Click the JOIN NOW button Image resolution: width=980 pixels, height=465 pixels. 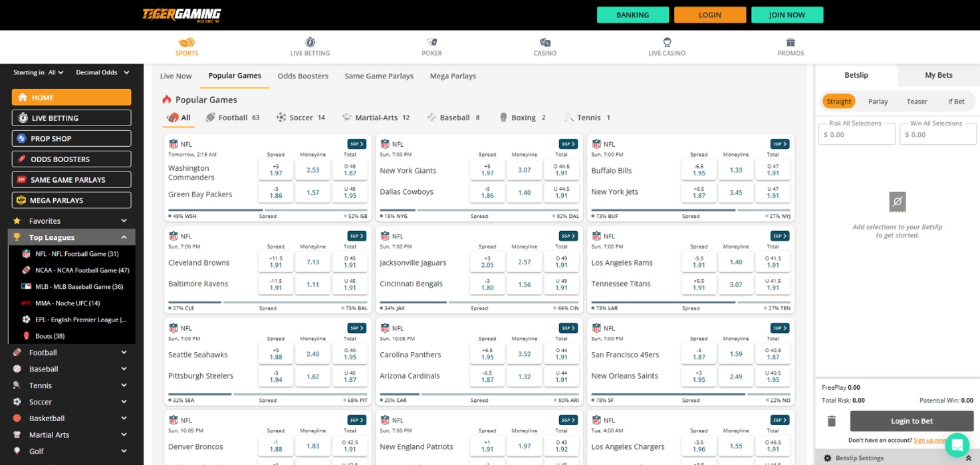coord(787,14)
